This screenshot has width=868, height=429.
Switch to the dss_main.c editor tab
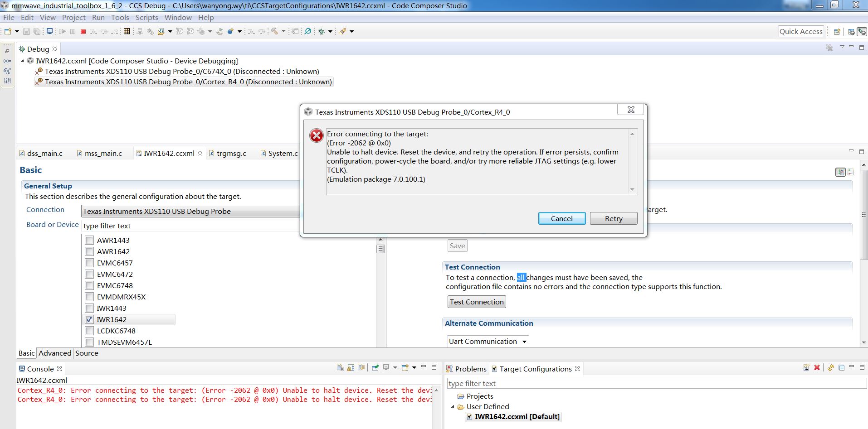[x=41, y=153]
